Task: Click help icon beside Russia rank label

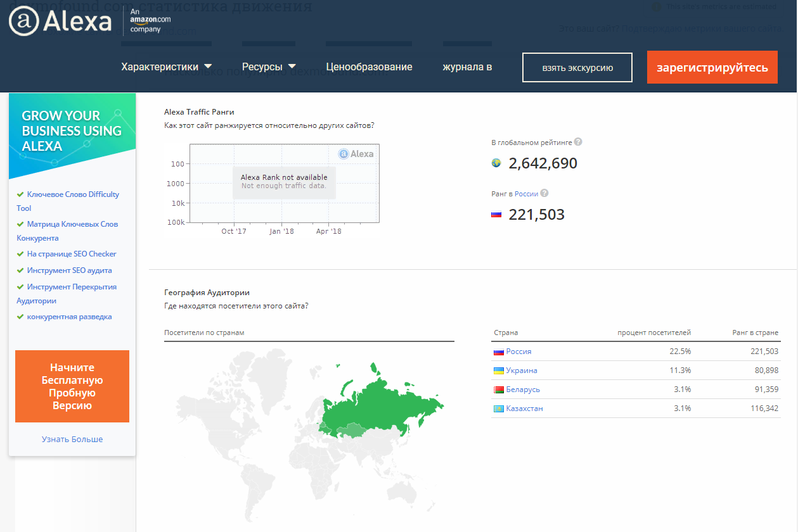Action: coord(544,194)
